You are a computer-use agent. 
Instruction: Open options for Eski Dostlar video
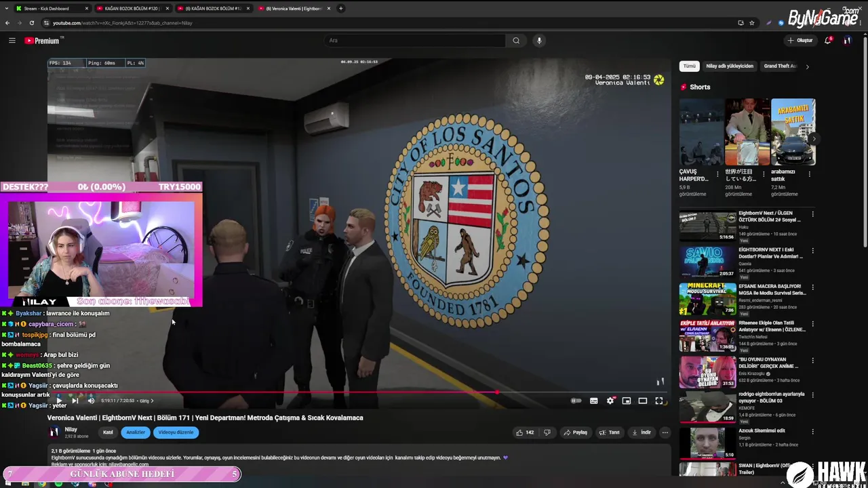point(812,251)
